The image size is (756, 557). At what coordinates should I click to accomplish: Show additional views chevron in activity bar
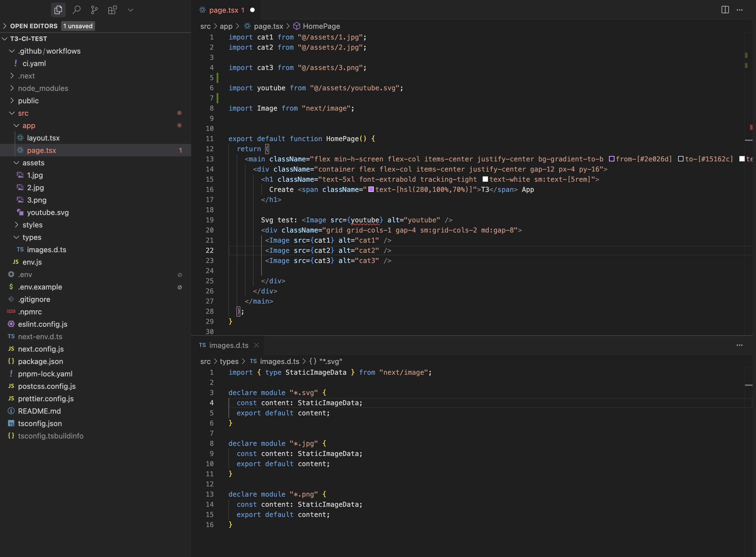pos(130,10)
